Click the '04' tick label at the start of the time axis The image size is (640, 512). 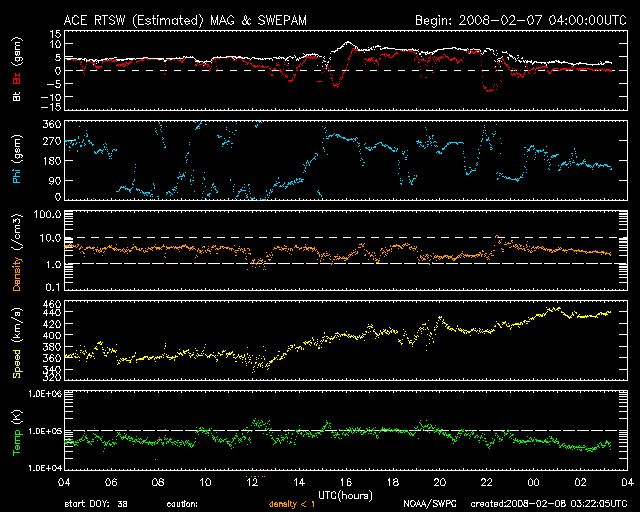64,482
